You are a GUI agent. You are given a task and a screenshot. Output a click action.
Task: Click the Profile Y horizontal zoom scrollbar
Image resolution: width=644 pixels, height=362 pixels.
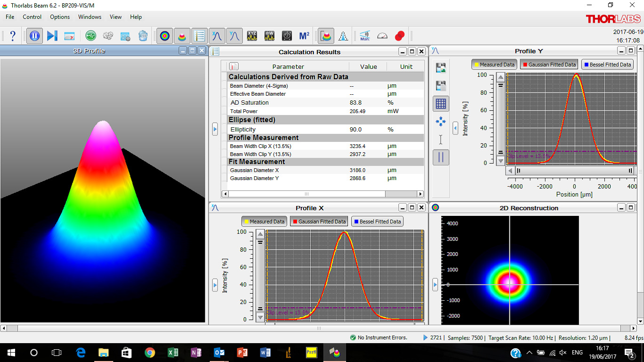574,171
